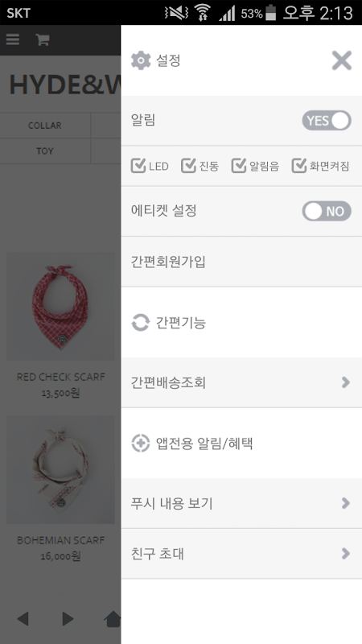
Task: Turn off the 알림 YES toggle
Action: (327, 121)
